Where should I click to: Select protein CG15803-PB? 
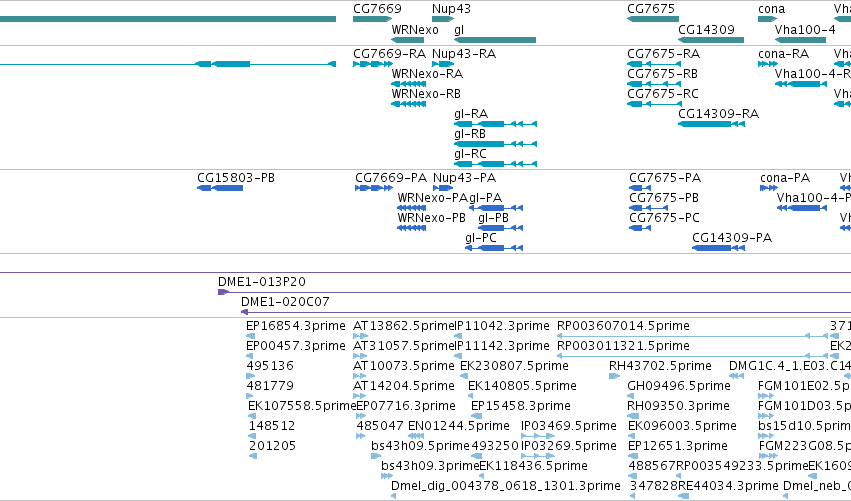point(236,178)
